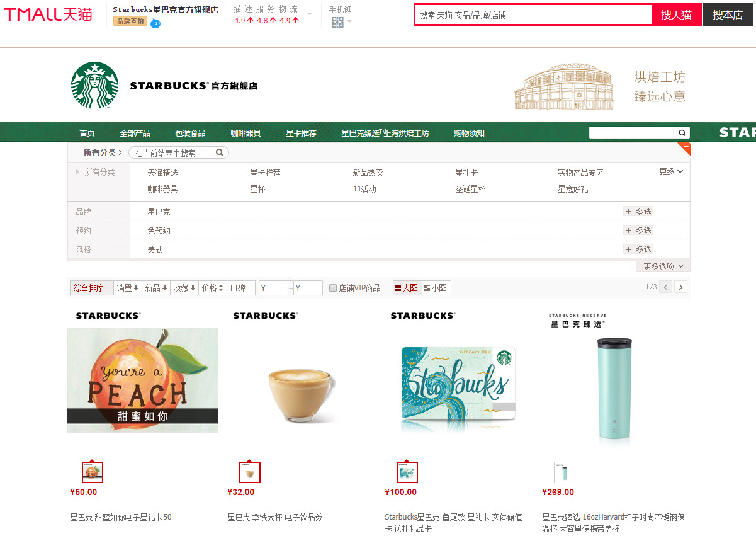Filter by 免预约
Screen dimensions: 756x543
[159, 231]
